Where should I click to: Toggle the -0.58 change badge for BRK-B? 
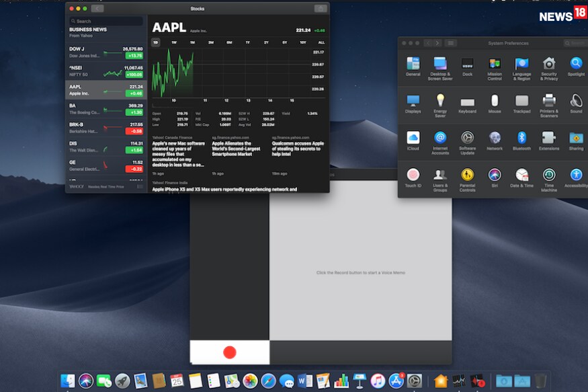click(x=134, y=131)
